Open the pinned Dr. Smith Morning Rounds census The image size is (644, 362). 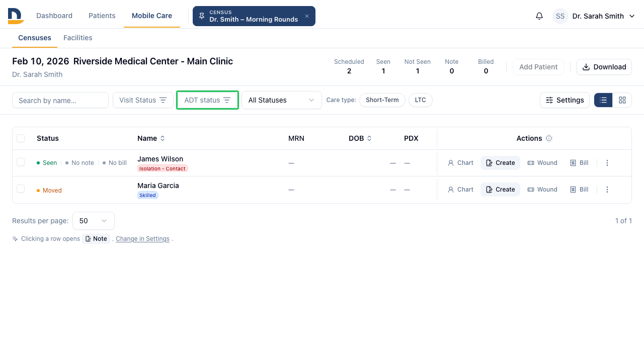click(254, 16)
